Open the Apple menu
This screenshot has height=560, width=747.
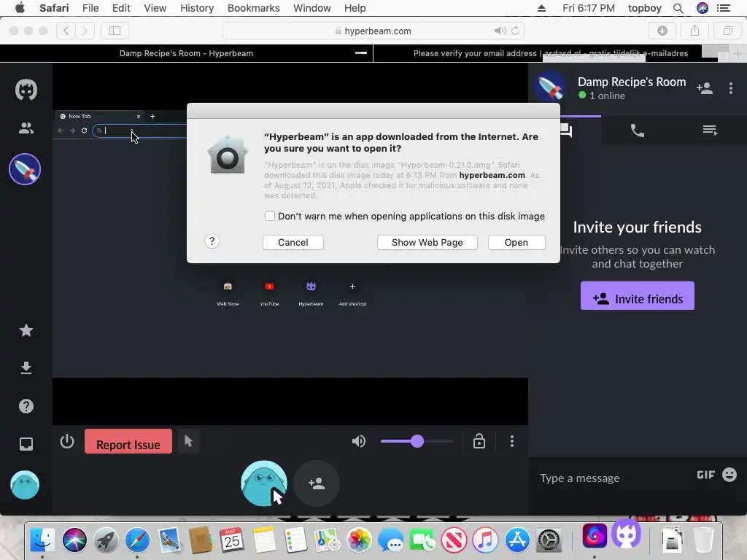20,8
